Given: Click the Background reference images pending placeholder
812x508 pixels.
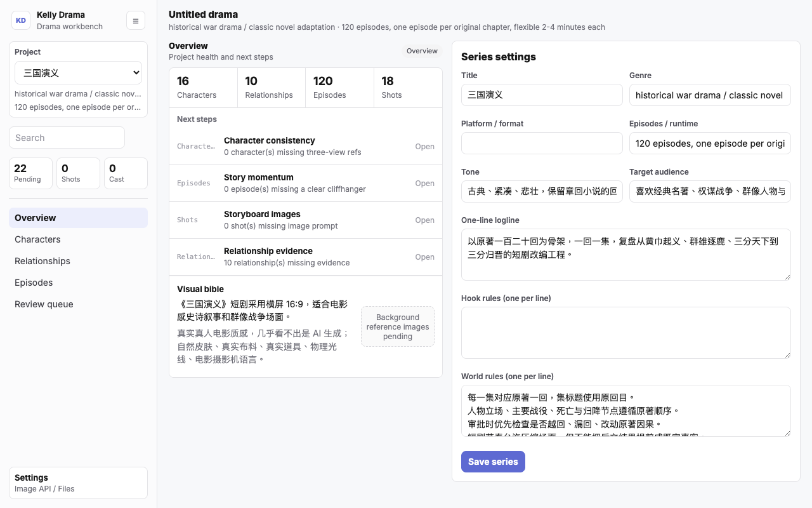Looking at the screenshot, I should click(x=398, y=326).
